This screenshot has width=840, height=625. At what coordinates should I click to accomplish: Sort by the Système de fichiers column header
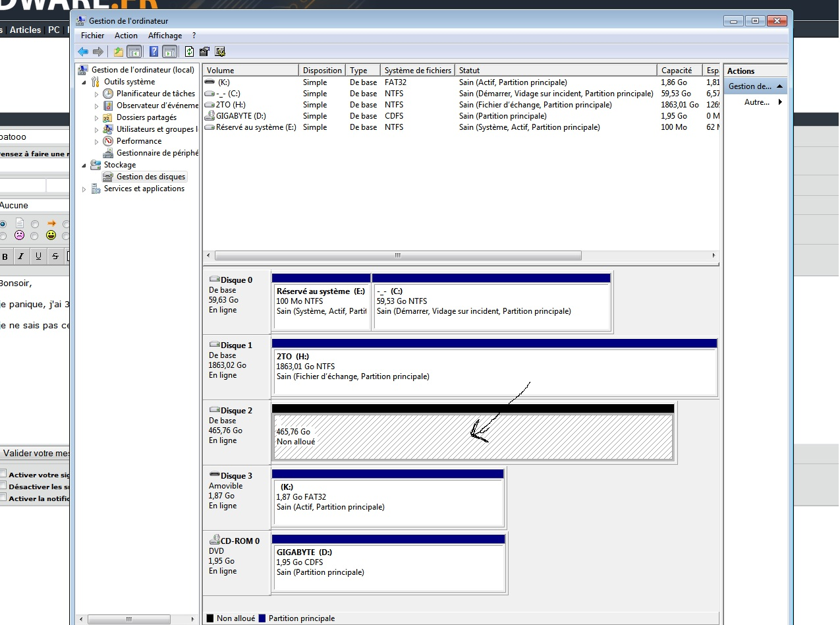tap(418, 70)
